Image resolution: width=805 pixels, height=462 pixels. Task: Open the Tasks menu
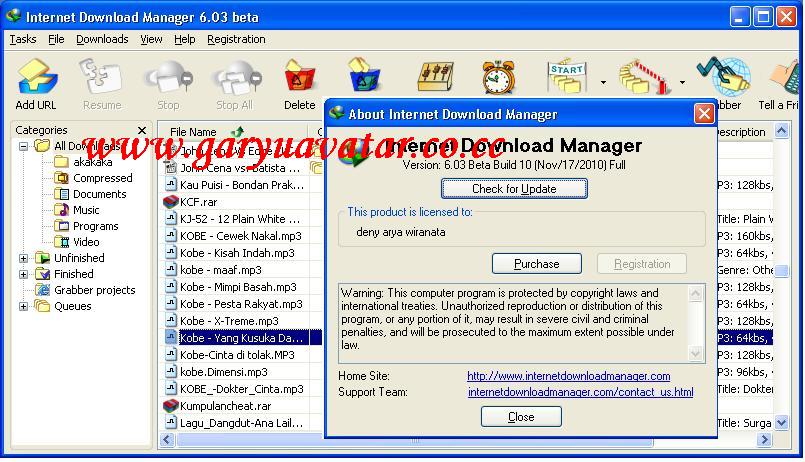click(23, 40)
